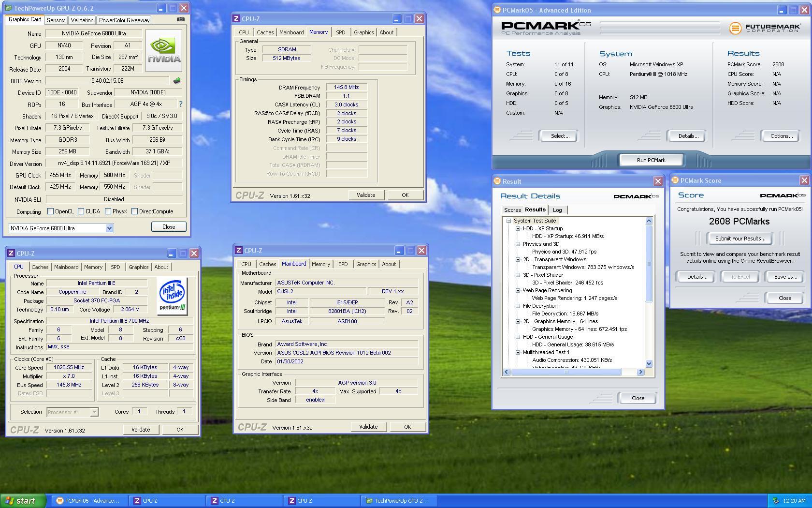812x508 pixels.
Task: Collapse the 3D - Pixel Shader node
Action: [518, 275]
